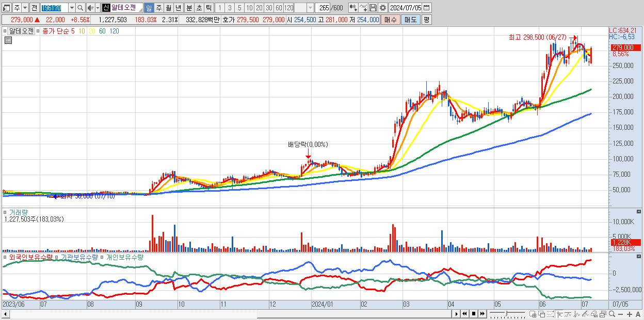
Task: Click the speaker sound icon in toolbar
Action: click(x=90, y=8)
